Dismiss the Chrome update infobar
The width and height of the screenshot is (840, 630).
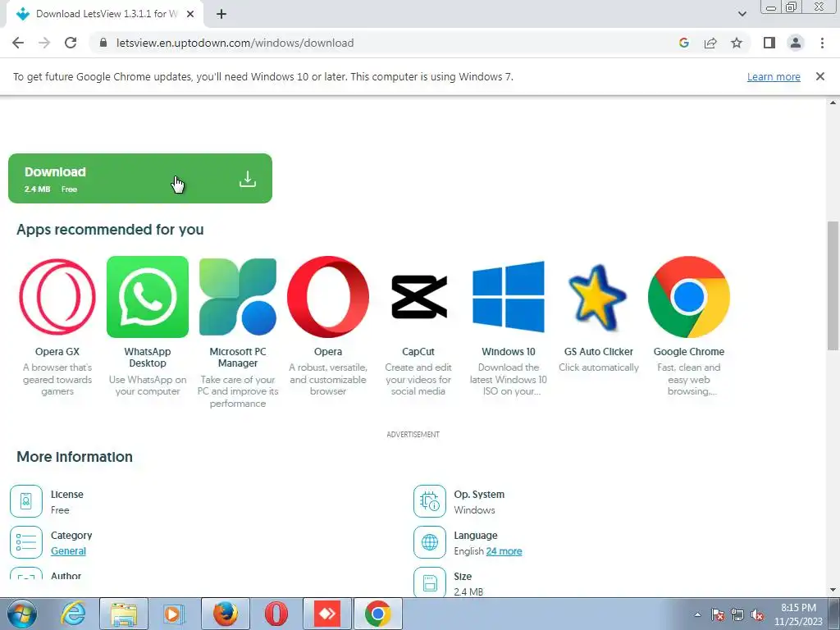tap(820, 76)
